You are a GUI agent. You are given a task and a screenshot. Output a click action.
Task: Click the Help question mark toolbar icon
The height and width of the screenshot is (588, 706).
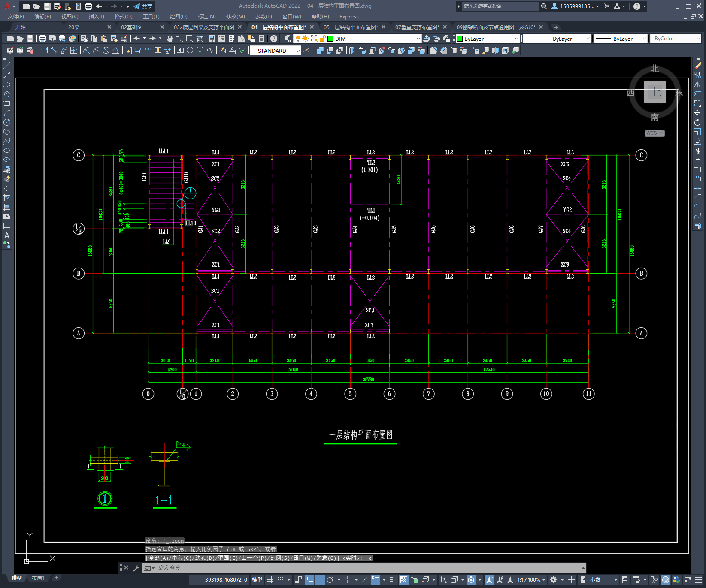coord(274,39)
